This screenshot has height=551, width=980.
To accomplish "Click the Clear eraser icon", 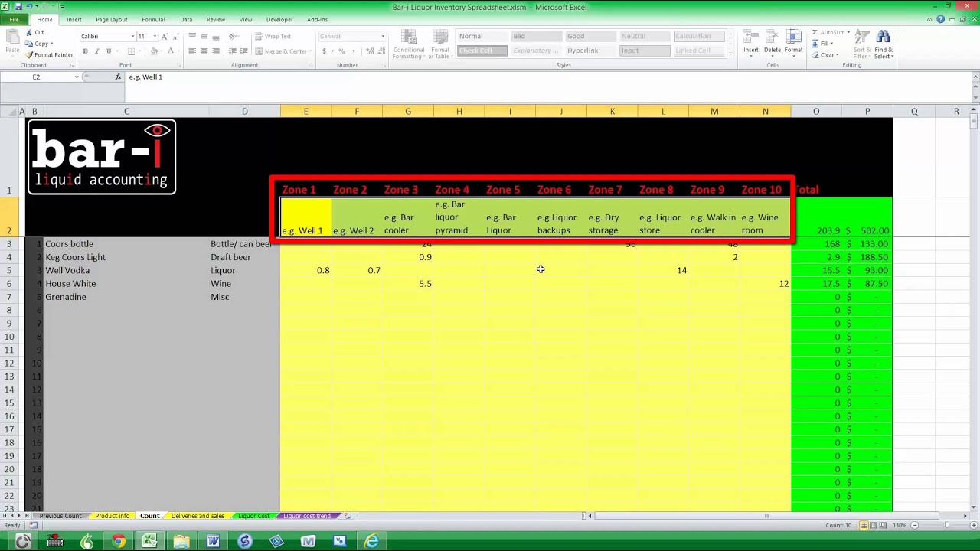I will click(815, 55).
